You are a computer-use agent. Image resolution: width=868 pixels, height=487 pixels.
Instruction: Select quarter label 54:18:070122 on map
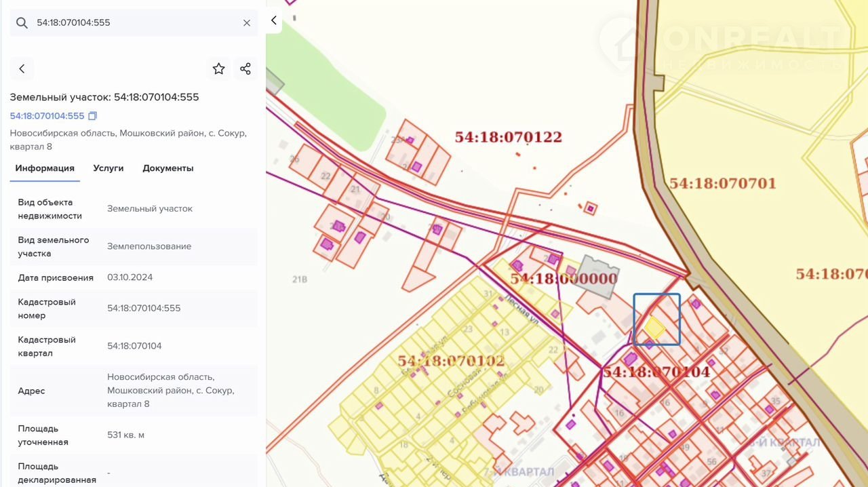(508, 137)
